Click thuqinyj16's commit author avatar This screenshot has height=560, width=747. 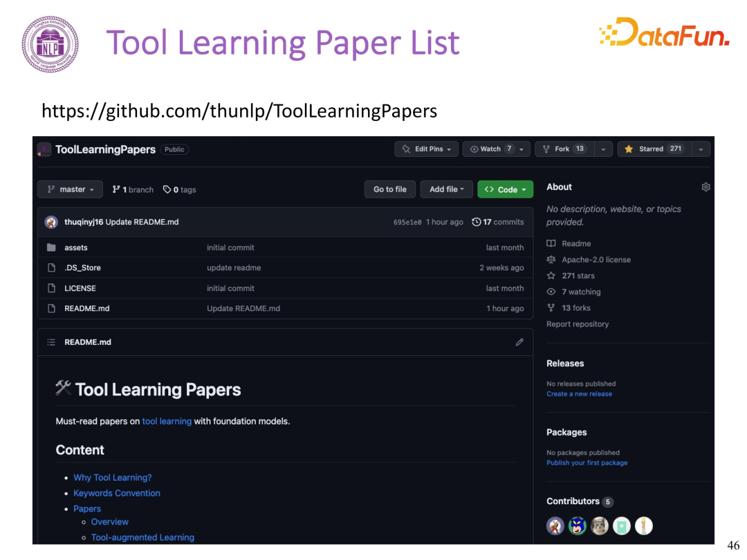pyautogui.click(x=51, y=222)
